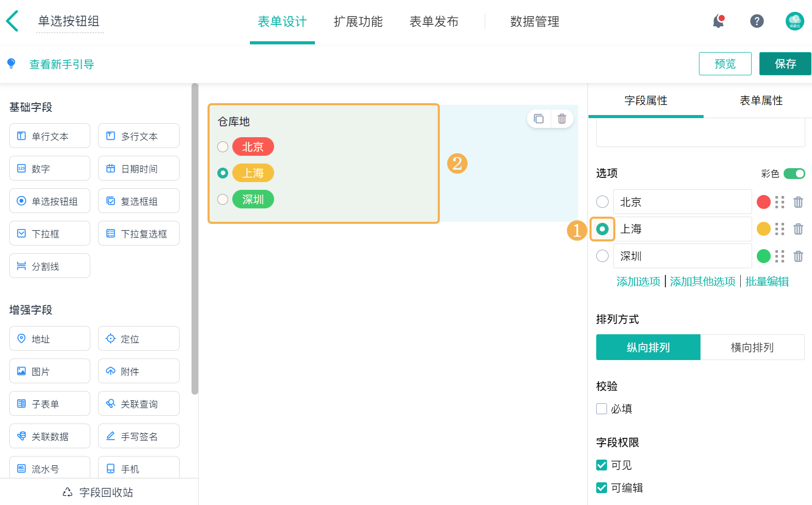The image size is (812, 505).
Task: Click the 添加选项 link
Action: coord(638,282)
